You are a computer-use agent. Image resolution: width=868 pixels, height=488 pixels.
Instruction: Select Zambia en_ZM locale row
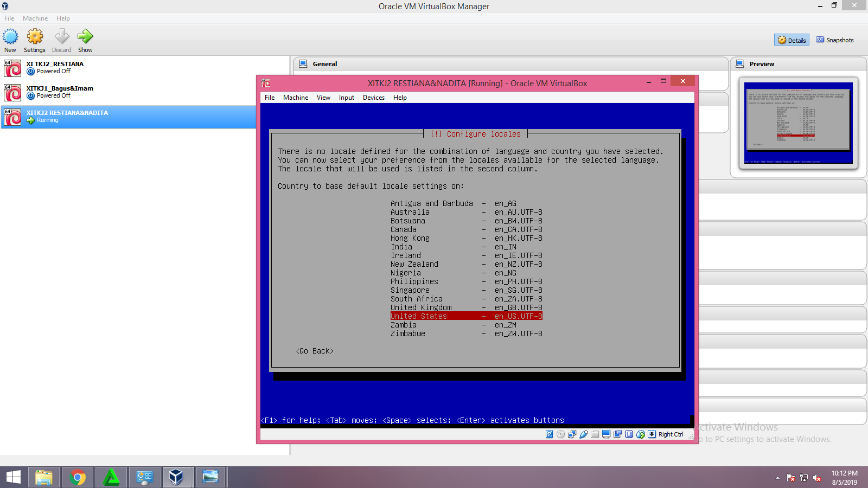click(467, 325)
